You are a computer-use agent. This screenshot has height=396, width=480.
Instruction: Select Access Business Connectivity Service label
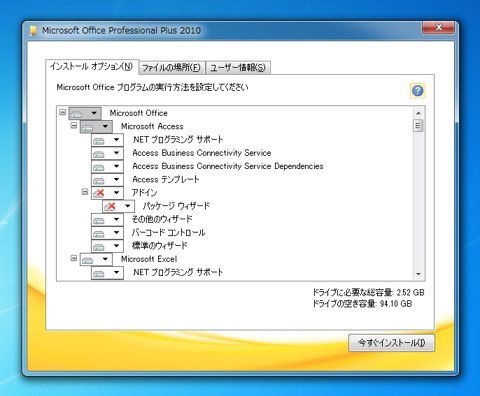[202, 153]
